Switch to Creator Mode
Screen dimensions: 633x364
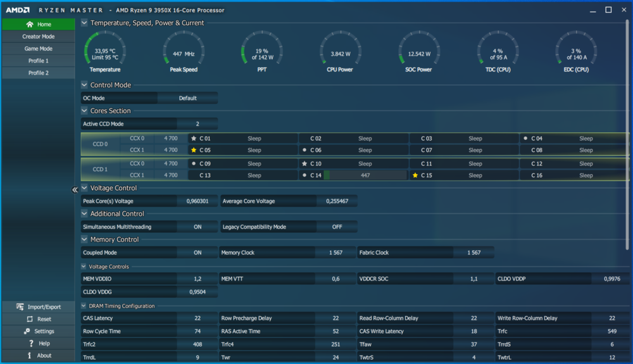click(x=39, y=36)
